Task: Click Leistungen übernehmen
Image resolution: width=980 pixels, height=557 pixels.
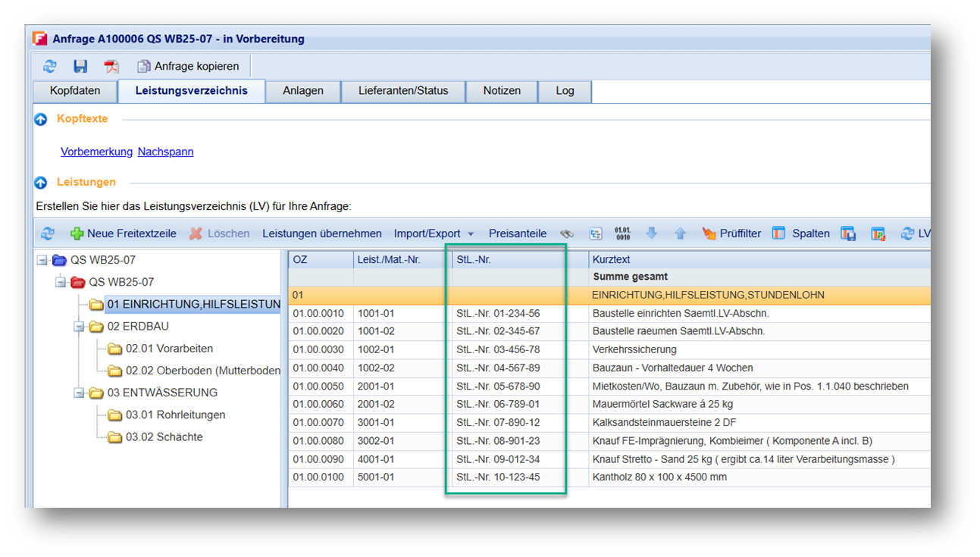Action: pos(322,233)
